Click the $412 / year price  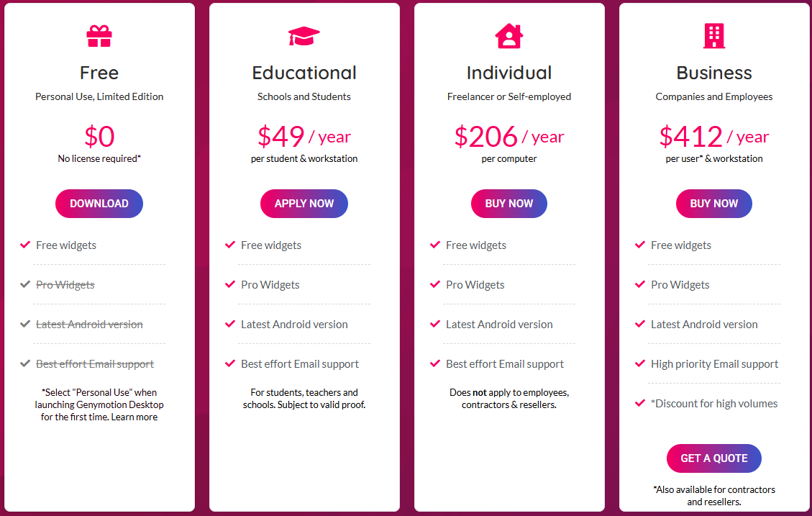pos(713,137)
